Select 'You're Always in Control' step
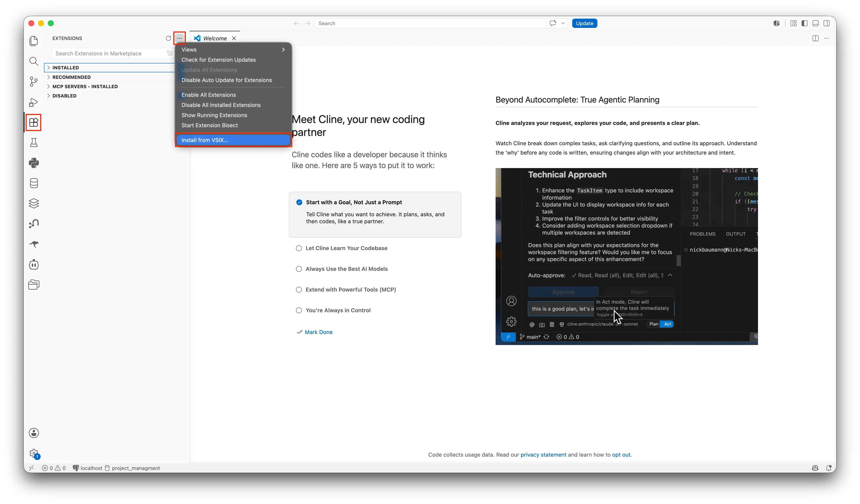This screenshot has width=860, height=504. (338, 311)
